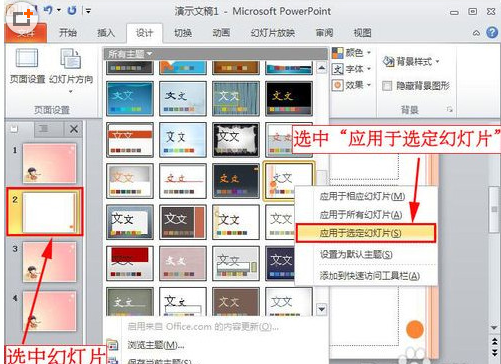The width and height of the screenshot is (501, 364).
Task: Open the PowerPoint help question mark icon
Action: point(492,33)
